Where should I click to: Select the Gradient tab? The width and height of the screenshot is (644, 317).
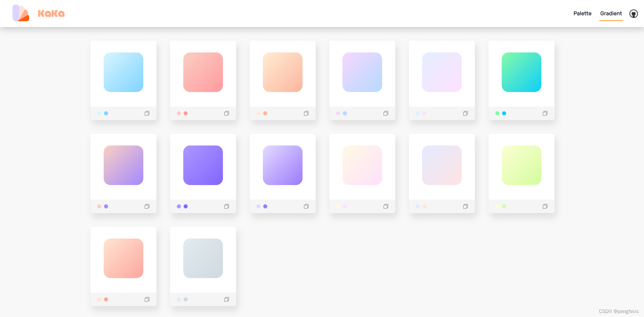[611, 14]
